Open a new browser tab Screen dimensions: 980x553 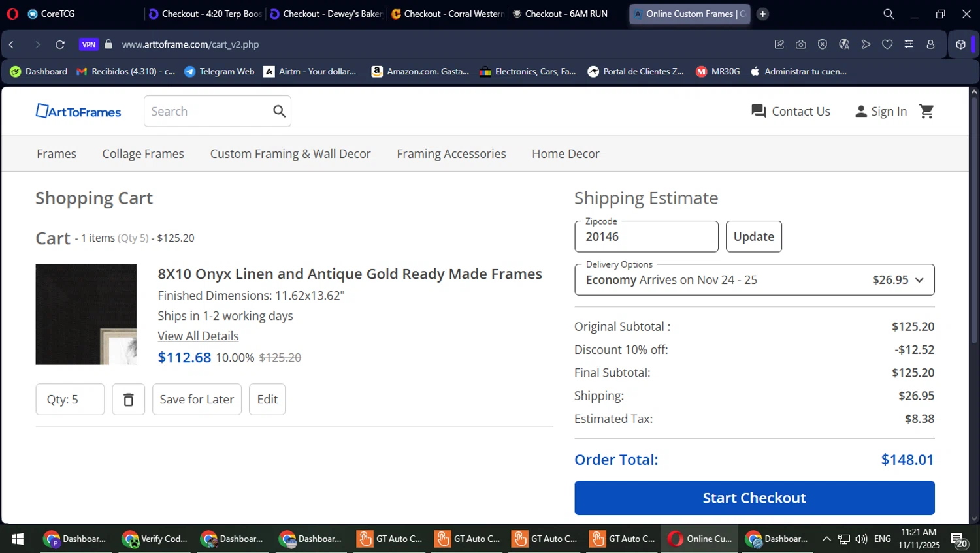762,14
